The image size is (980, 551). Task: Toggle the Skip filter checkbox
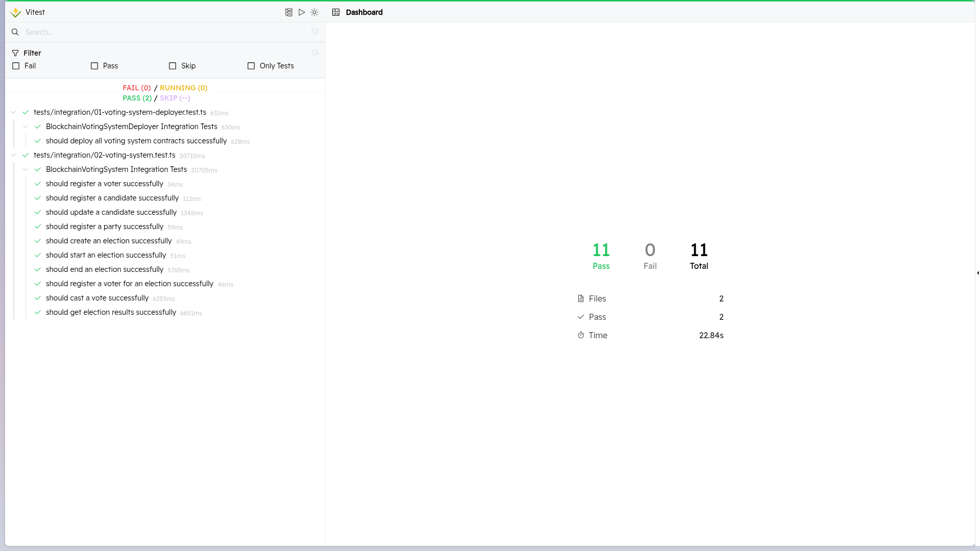tap(173, 66)
